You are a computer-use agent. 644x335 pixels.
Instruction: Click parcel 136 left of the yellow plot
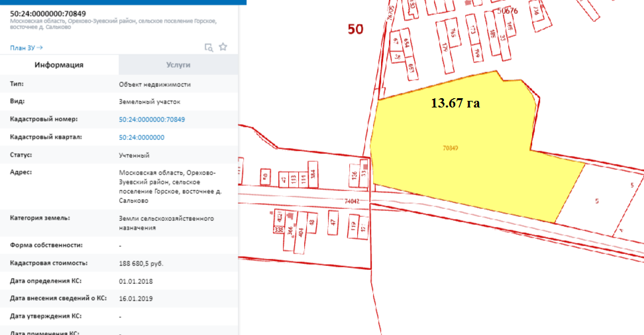click(x=354, y=175)
